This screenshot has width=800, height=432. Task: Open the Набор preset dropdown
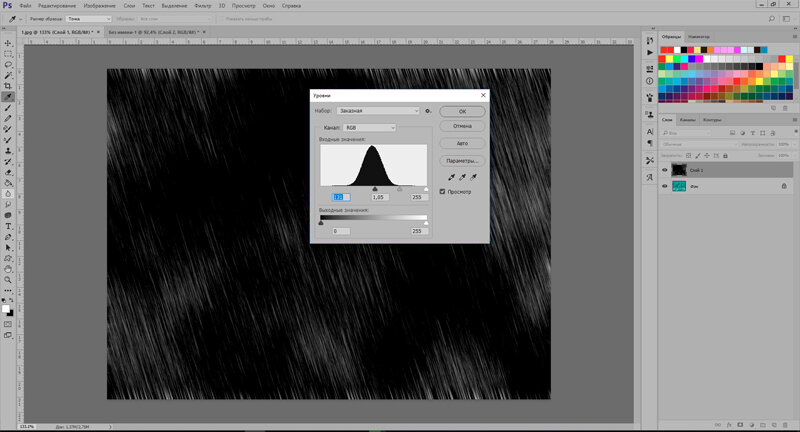378,111
